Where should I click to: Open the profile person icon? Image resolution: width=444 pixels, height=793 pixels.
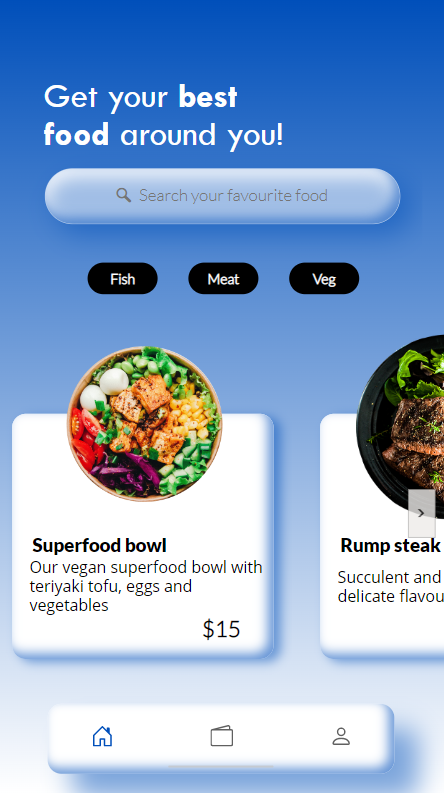(341, 736)
